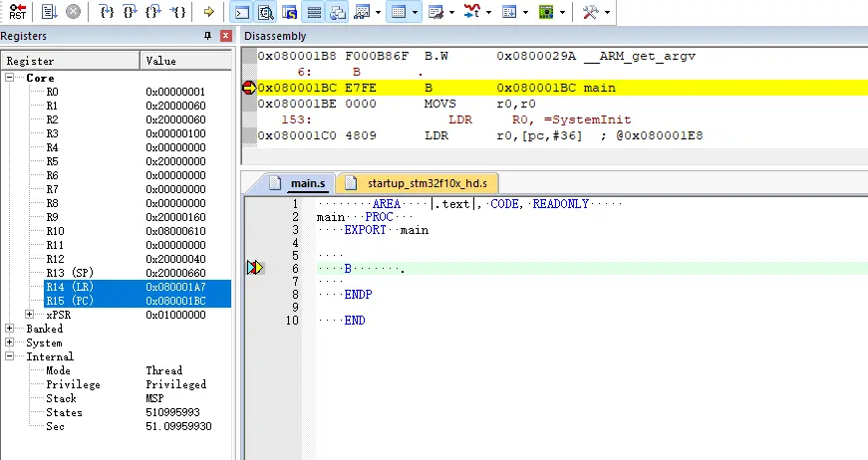This screenshot has height=460, width=868.
Task: Click the Run program icon
Action: [x=49, y=12]
